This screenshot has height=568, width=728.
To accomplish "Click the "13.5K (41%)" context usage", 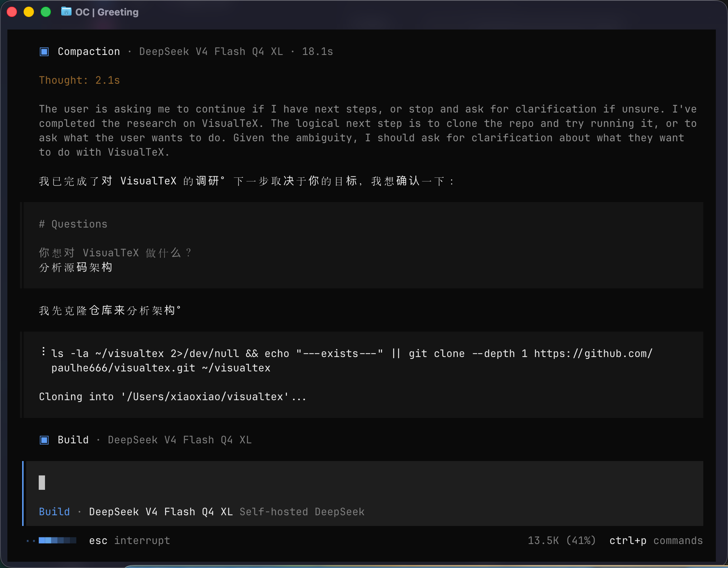I will [x=562, y=541].
